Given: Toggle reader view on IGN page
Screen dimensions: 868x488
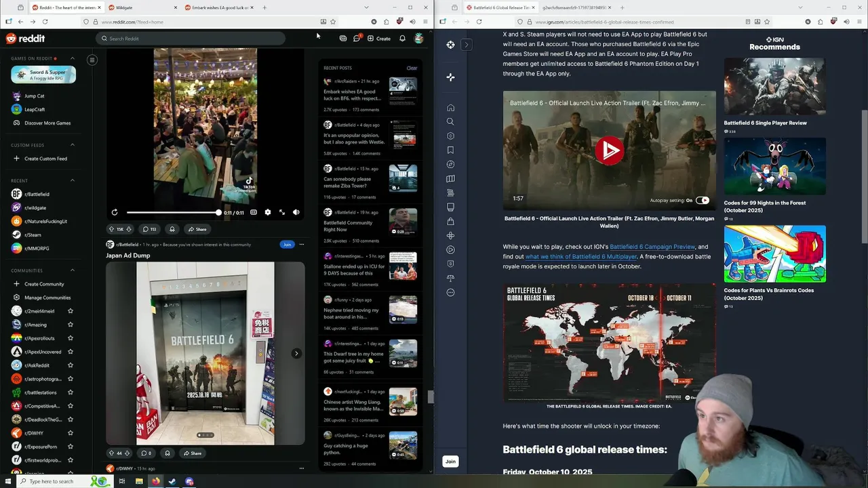Looking at the screenshot, I should click(747, 22).
